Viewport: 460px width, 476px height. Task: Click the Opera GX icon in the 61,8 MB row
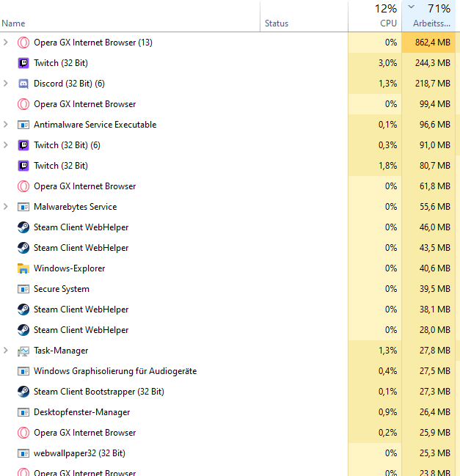(23, 186)
